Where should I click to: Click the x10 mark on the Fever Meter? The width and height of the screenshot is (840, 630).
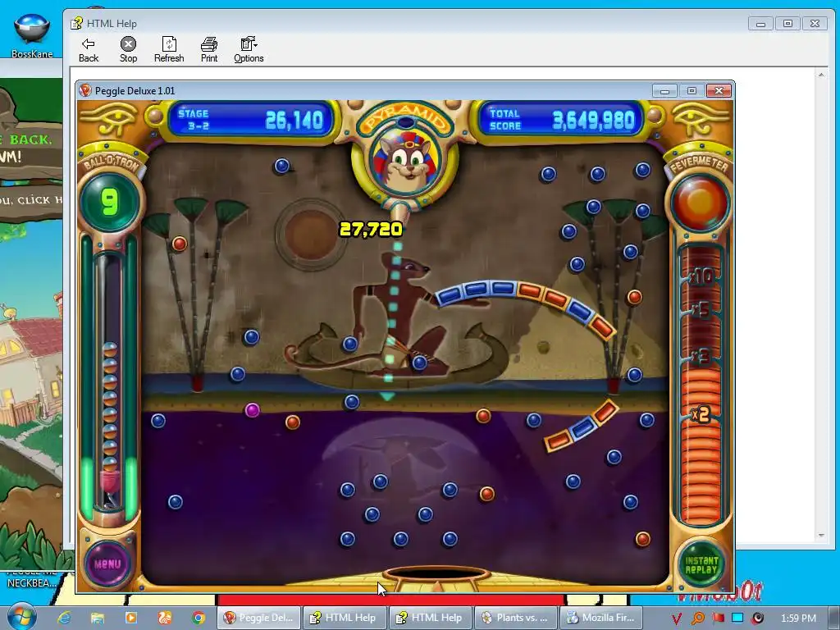pyautogui.click(x=701, y=276)
